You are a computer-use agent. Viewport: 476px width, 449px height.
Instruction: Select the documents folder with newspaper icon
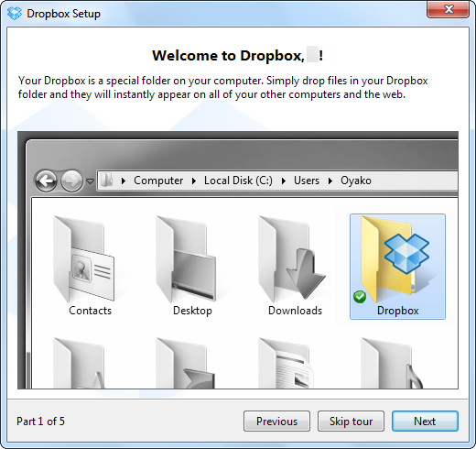pos(287,363)
